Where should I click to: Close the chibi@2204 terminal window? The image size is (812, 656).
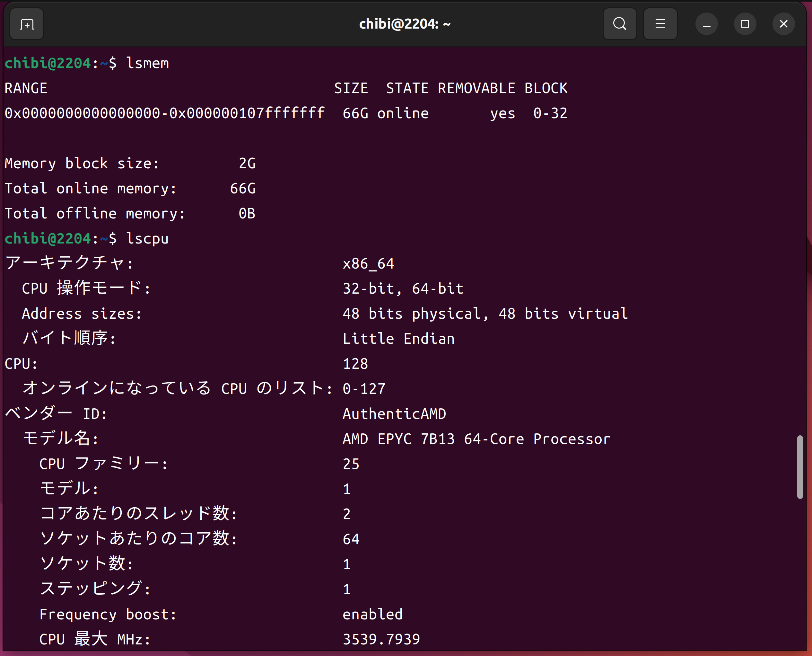(x=783, y=24)
